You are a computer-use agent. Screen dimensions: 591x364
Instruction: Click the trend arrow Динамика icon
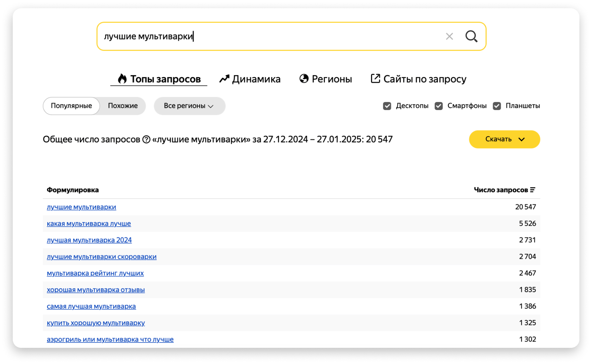coord(224,79)
